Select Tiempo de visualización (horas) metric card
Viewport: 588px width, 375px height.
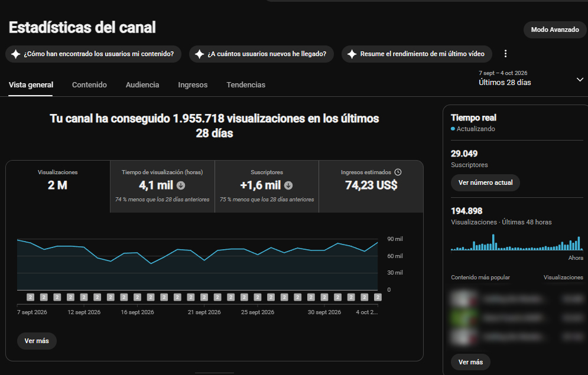coord(163,187)
